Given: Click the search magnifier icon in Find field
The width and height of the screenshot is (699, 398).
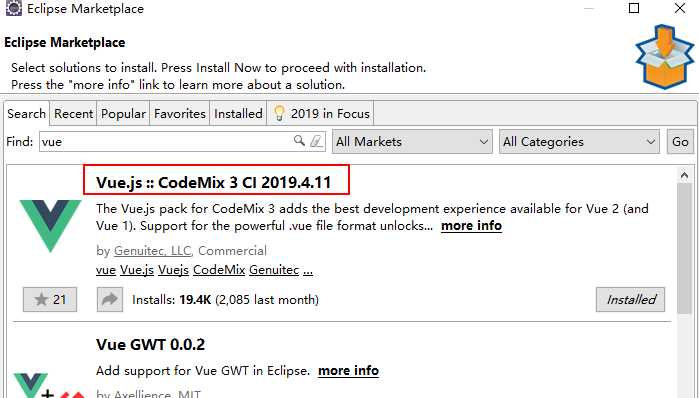Looking at the screenshot, I should pos(299,141).
